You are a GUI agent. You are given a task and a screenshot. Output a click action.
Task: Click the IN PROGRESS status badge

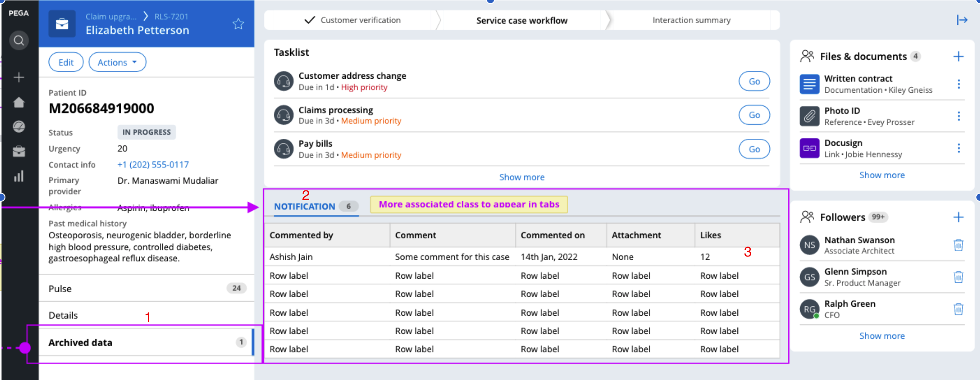click(x=146, y=132)
